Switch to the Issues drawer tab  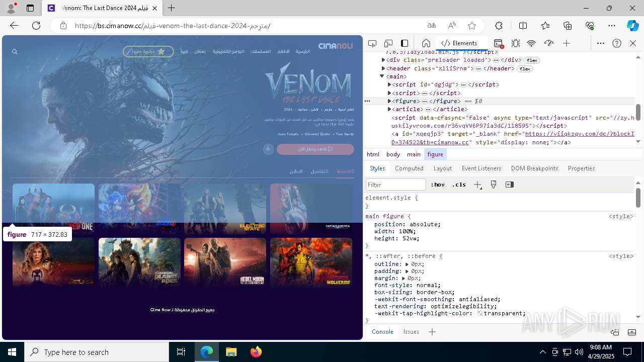tap(411, 332)
